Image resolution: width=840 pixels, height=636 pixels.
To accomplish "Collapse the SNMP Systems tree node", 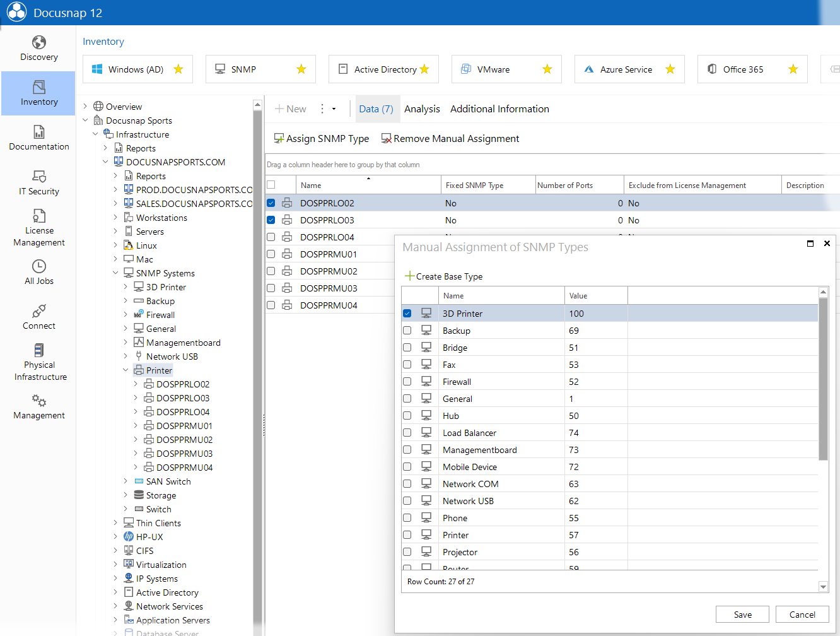I will click(115, 273).
